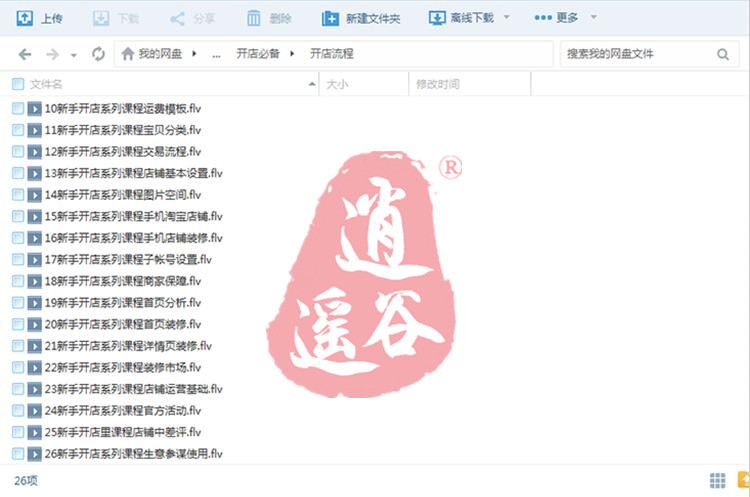The width and height of the screenshot is (750, 497).
Task: Click the 删除 trash icon
Action: coord(254,18)
